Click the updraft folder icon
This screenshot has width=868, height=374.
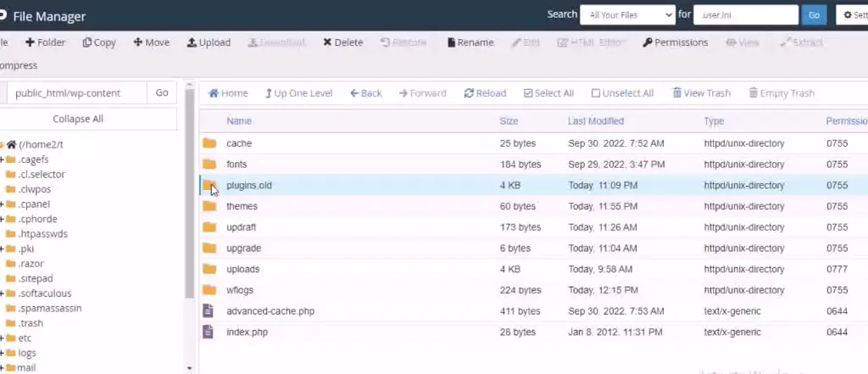209,227
